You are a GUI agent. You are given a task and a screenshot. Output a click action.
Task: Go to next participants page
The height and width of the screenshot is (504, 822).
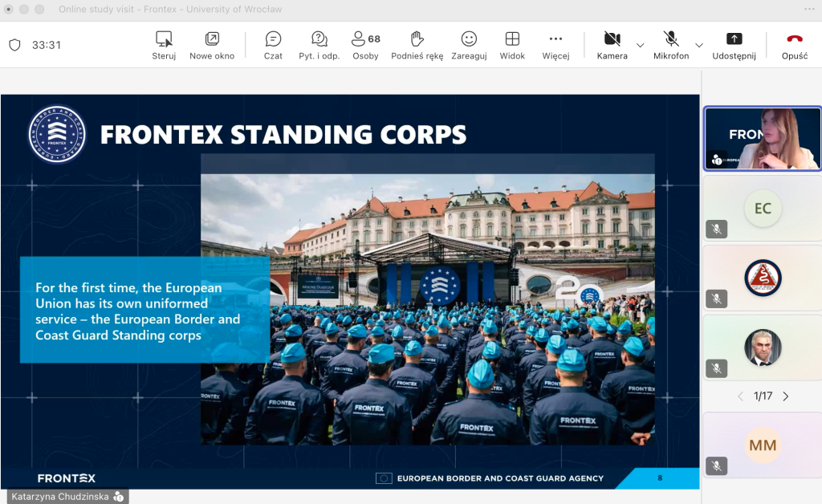tap(786, 396)
